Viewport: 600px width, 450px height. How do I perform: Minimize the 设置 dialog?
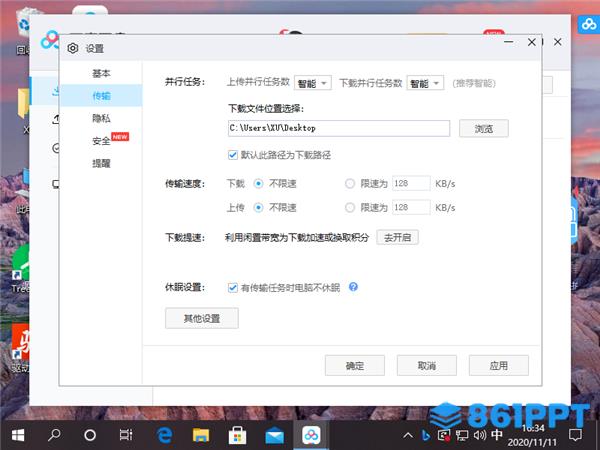point(509,42)
